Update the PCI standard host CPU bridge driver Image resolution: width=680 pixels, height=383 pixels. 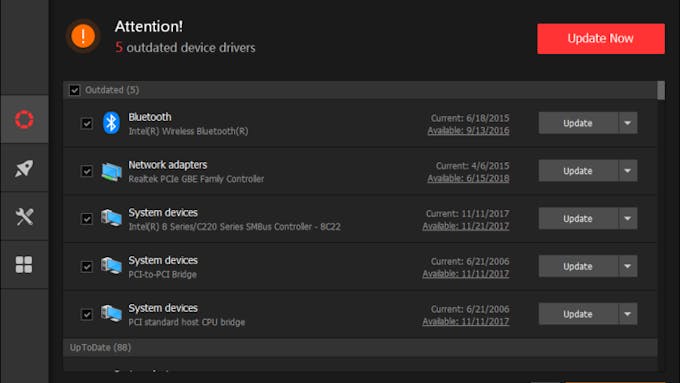pyautogui.click(x=578, y=314)
